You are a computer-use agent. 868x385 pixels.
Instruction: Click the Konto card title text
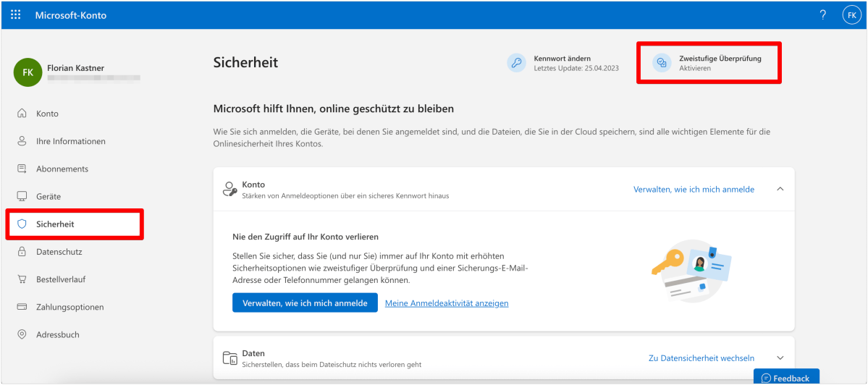[253, 185]
